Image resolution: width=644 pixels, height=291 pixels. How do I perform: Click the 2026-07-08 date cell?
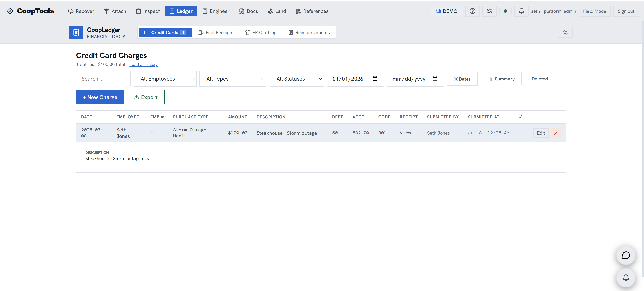92,133
